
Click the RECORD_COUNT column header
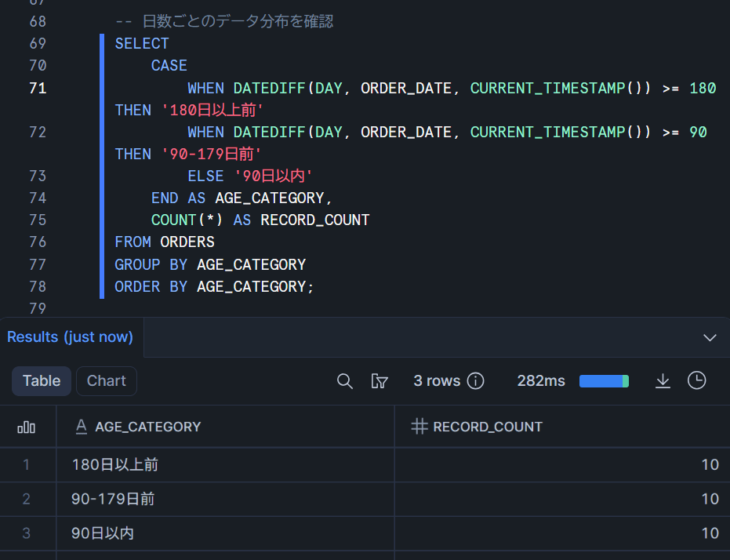[488, 427]
